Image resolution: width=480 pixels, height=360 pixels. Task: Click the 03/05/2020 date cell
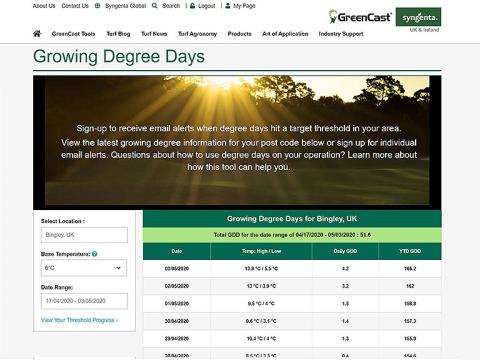tap(177, 269)
